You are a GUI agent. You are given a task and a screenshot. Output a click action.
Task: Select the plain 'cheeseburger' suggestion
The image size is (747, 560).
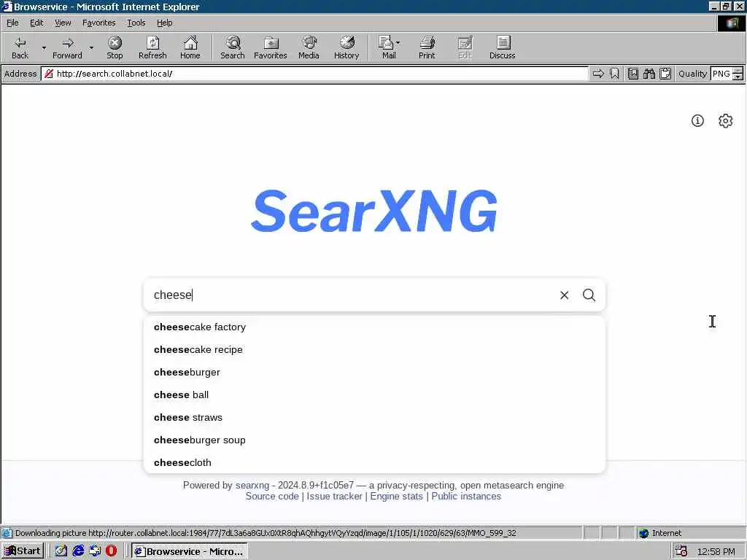tap(374, 373)
